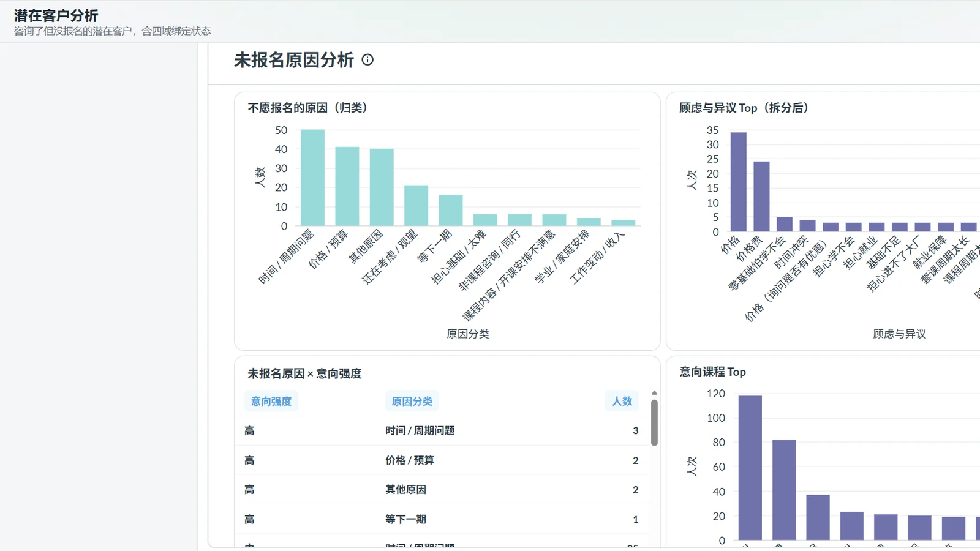Click table cell 其他原因
This screenshot has width=980, height=551.
405,490
